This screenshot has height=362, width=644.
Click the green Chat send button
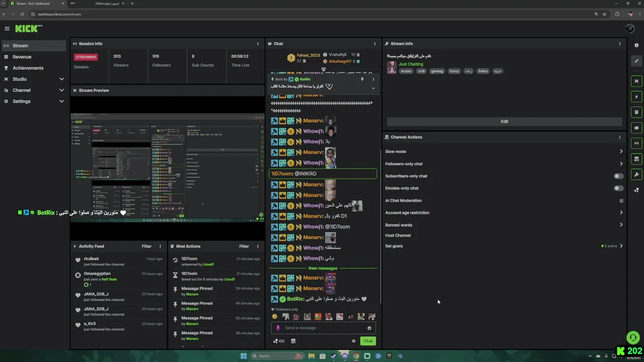368,341
